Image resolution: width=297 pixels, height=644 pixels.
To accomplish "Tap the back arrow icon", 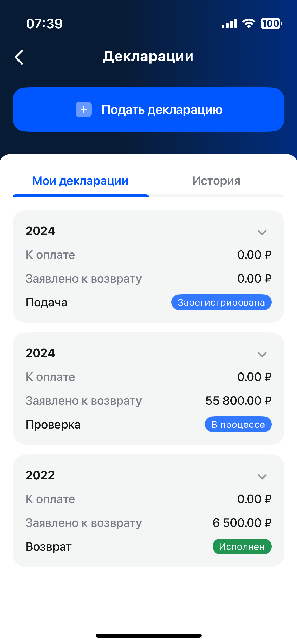I will pos(19,57).
